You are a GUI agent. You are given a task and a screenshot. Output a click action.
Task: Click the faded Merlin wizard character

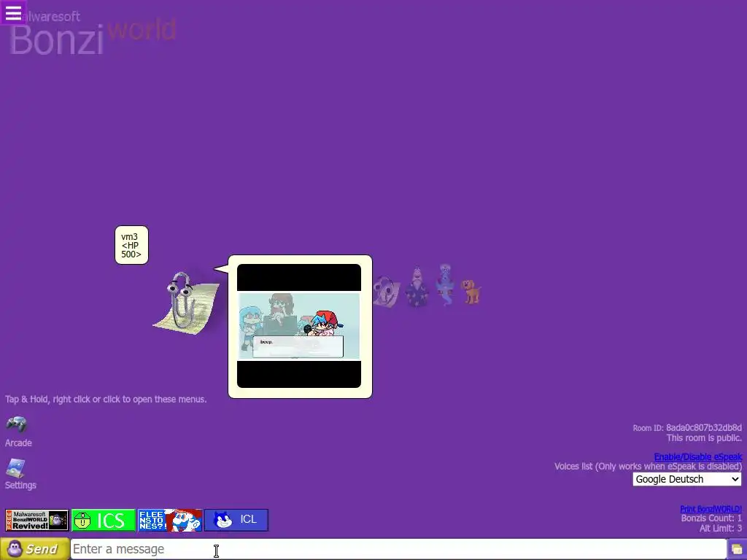[417, 286]
